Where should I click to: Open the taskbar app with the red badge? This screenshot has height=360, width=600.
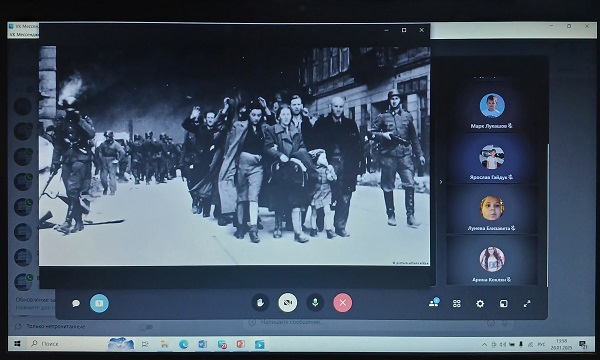click(222, 344)
